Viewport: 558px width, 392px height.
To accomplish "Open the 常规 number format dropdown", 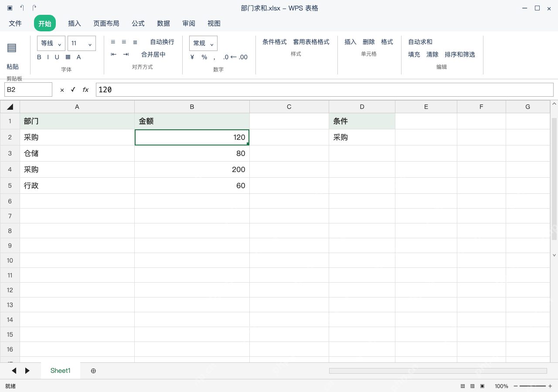I will point(203,43).
